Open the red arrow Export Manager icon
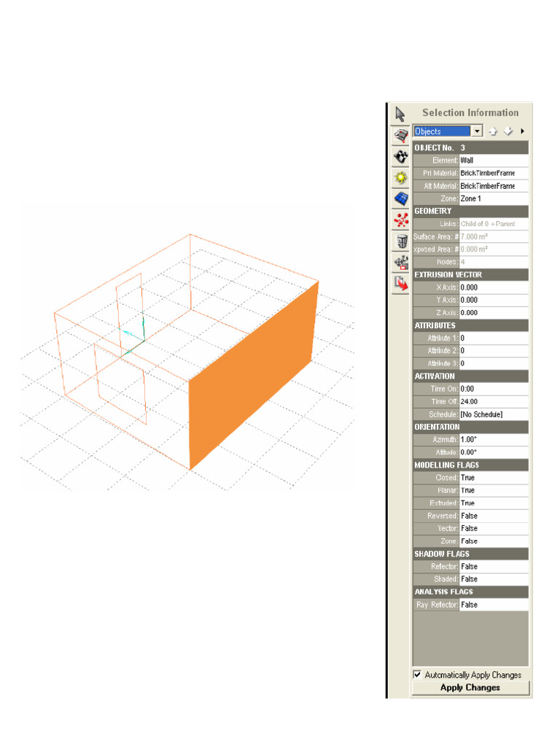The image size is (560, 747). point(400,284)
